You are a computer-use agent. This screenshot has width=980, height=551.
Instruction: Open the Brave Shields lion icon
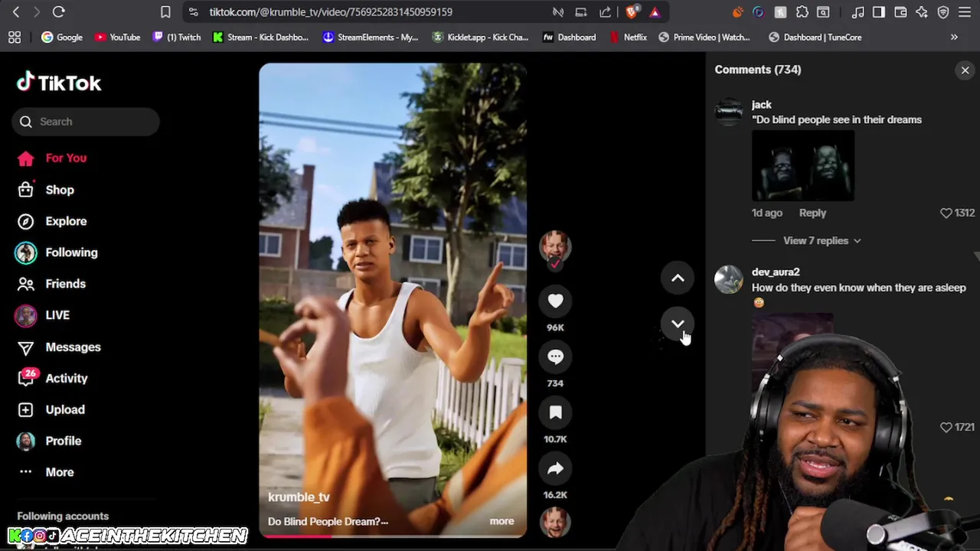[x=633, y=11]
